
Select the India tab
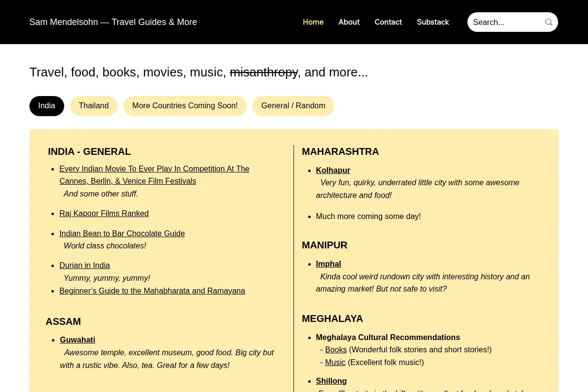[x=47, y=106]
